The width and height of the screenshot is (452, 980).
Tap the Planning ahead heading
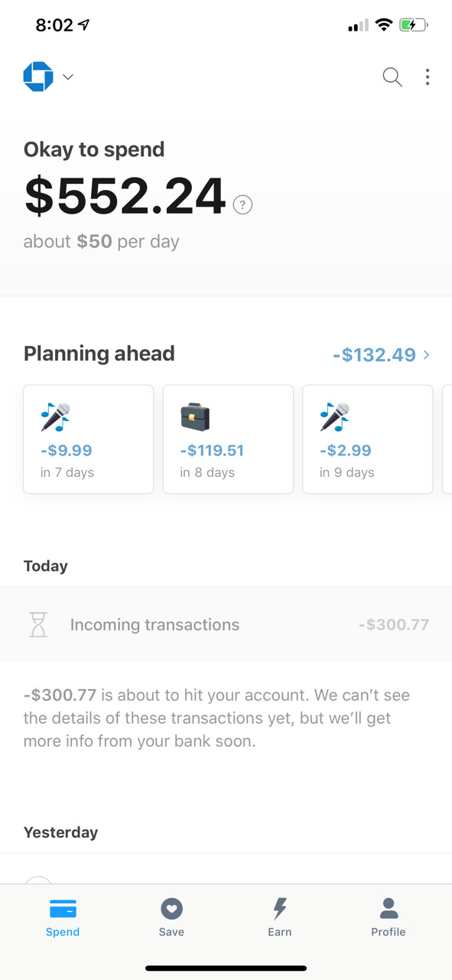(x=99, y=354)
